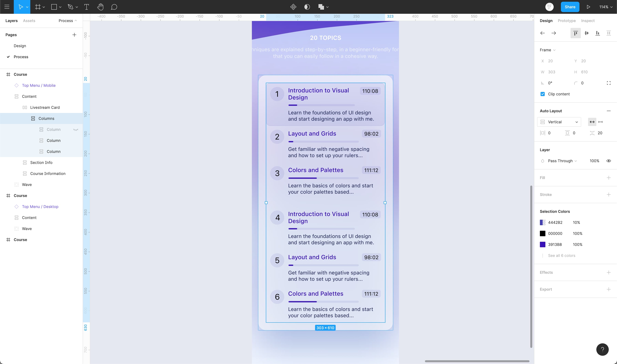Uncheck the Clip content checkbox
The height and width of the screenshot is (364, 617).
click(542, 94)
